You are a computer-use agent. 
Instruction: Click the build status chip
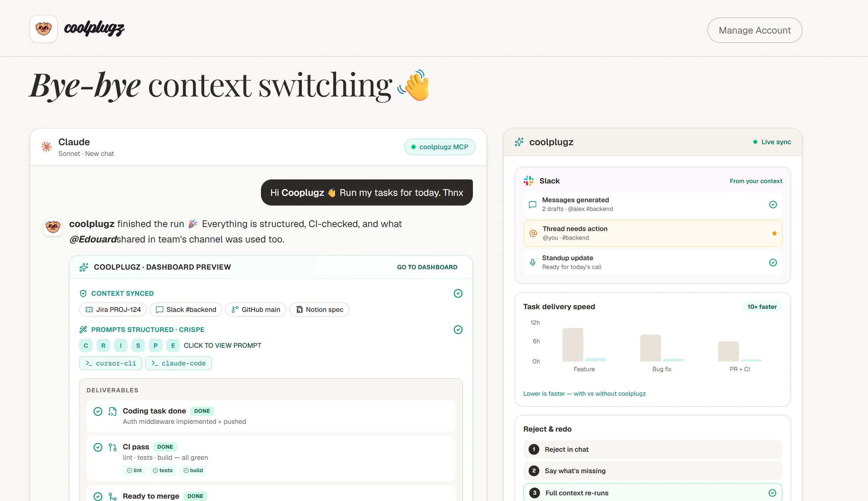pyautogui.click(x=193, y=471)
